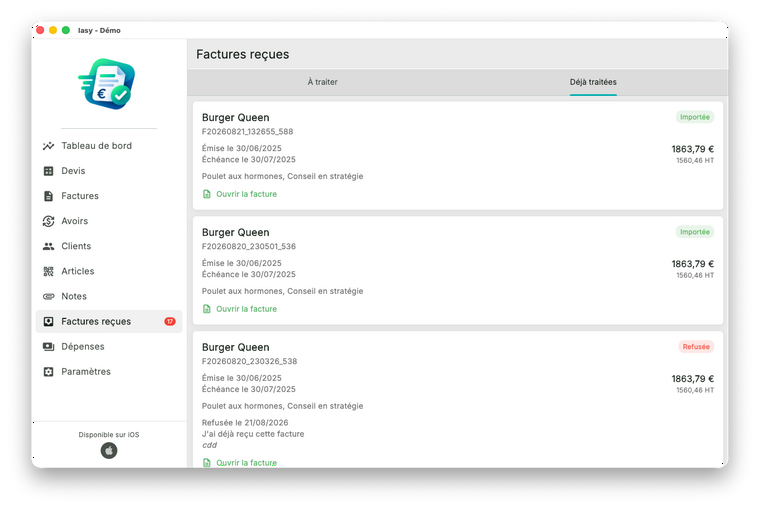Go to Devis section

[x=109, y=171]
